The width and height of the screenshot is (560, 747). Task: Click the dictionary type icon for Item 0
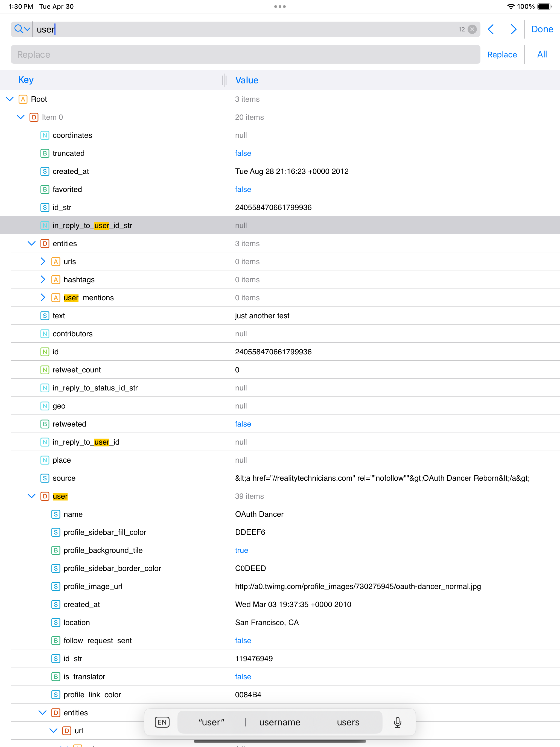click(x=34, y=117)
